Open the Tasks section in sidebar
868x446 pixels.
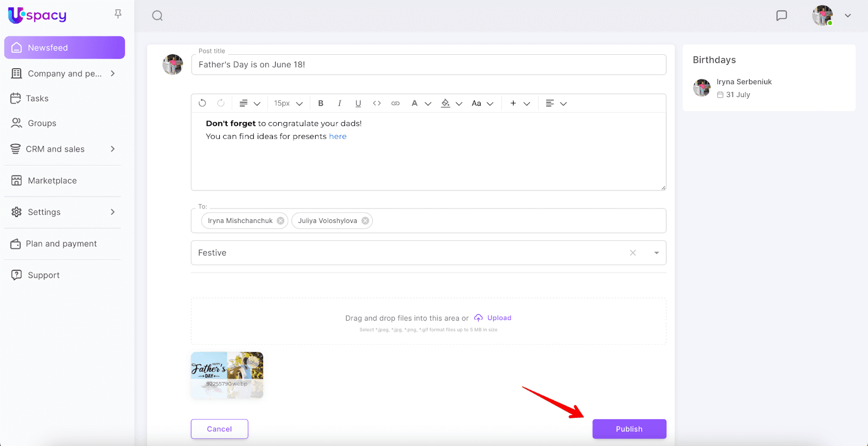[x=37, y=98]
